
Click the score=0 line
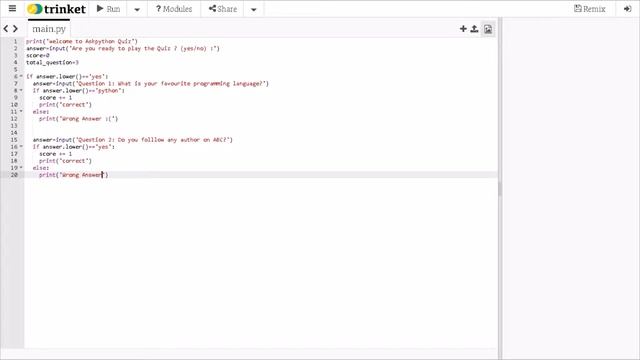pos(38,56)
